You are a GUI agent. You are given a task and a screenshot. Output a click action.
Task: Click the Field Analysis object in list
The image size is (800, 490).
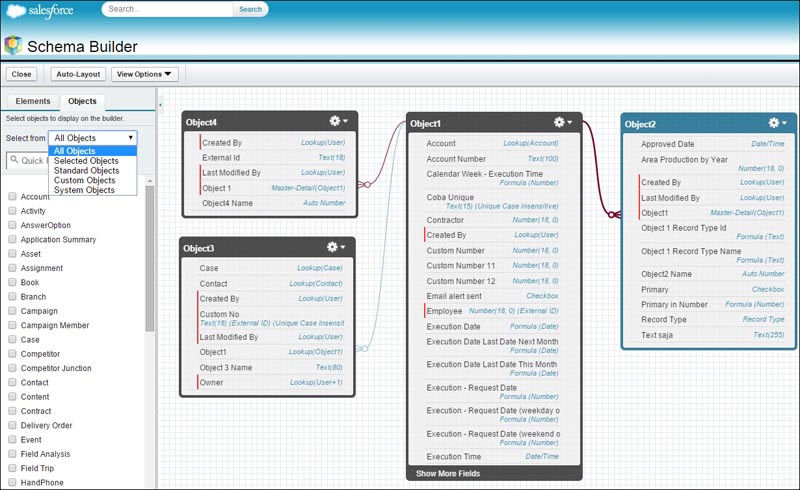[x=45, y=454]
